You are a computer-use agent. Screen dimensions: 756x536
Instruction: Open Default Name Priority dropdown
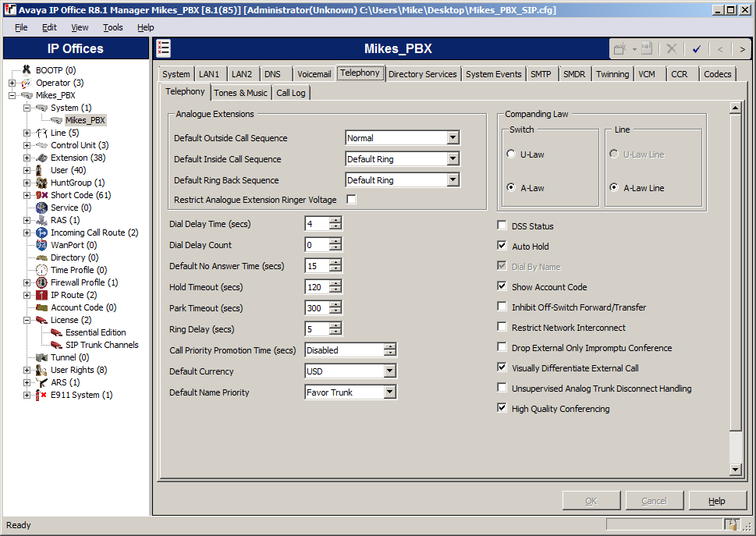click(389, 392)
